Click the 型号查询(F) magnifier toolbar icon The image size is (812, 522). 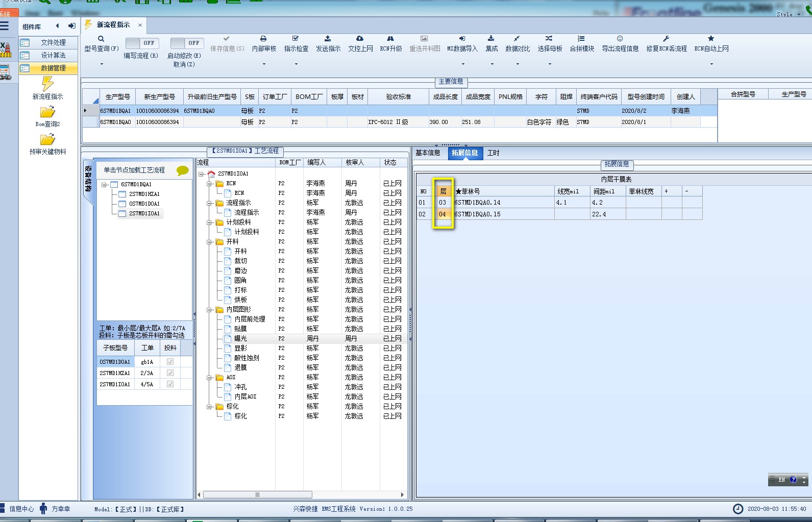(x=101, y=39)
